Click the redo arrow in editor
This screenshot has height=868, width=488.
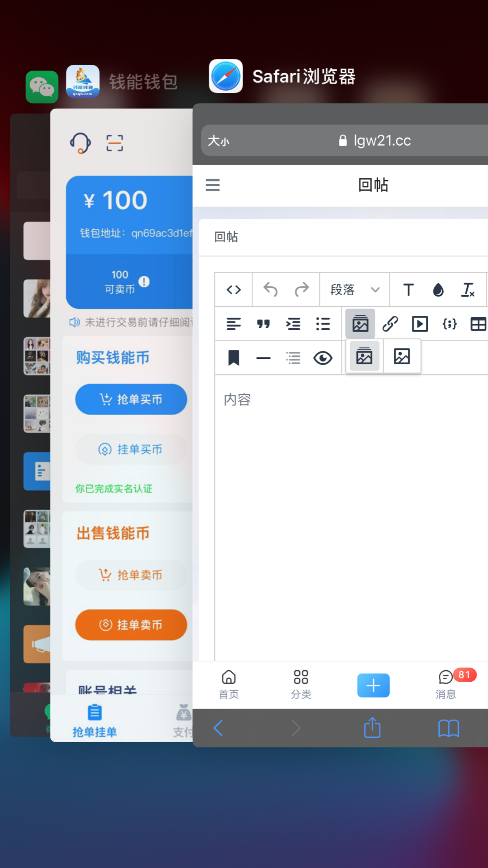[301, 290]
